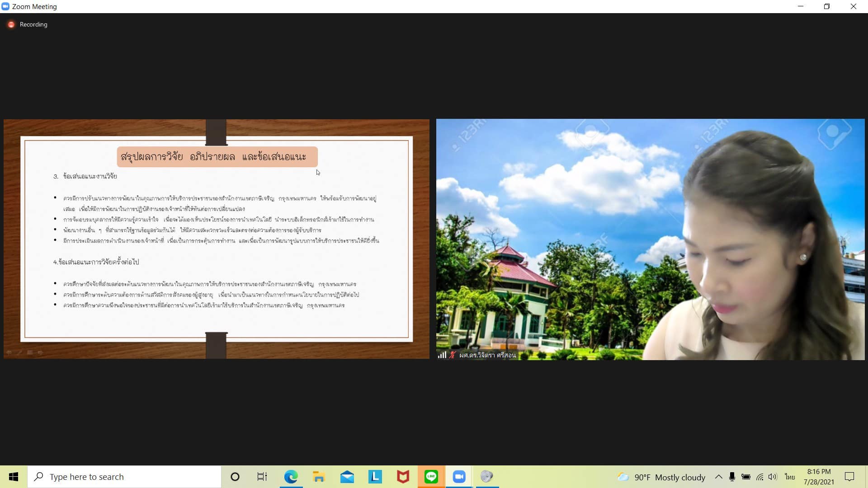
Task: Open File Explorer from the taskbar
Action: pos(319,477)
